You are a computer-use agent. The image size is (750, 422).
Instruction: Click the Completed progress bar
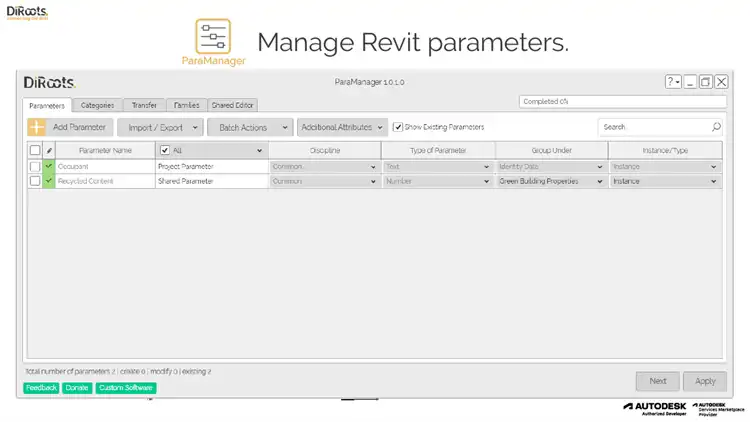623,101
